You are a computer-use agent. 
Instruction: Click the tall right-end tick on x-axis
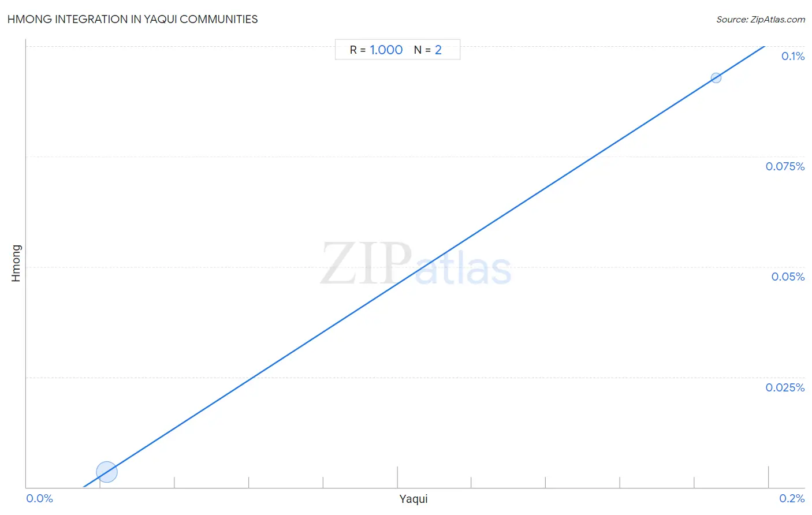click(x=768, y=477)
